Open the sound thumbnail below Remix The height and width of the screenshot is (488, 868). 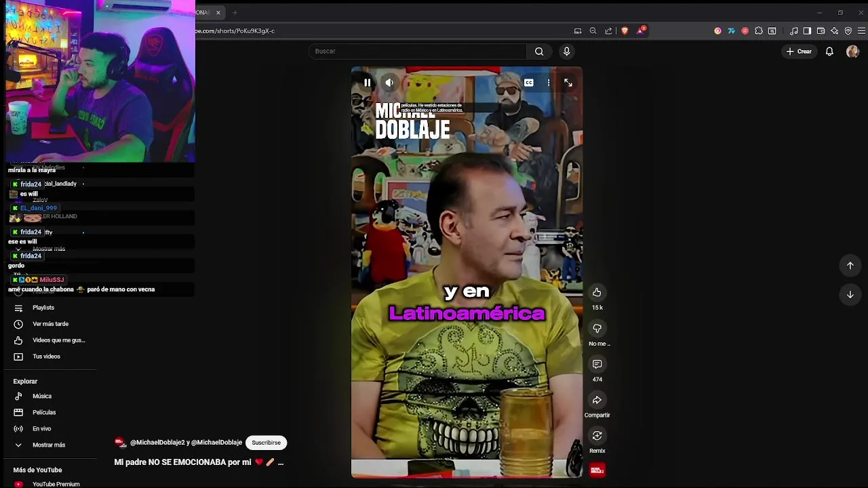pos(597,470)
